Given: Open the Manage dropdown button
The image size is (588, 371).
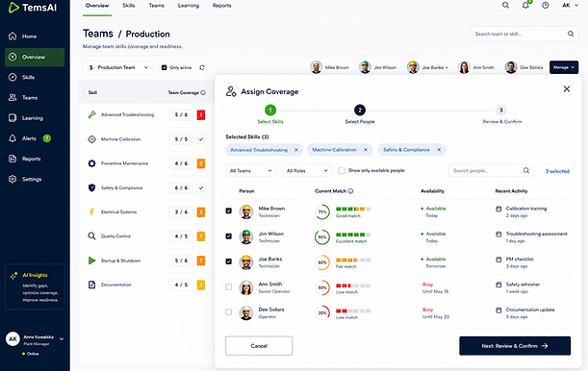Looking at the screenshot, I should coord(564,67).
